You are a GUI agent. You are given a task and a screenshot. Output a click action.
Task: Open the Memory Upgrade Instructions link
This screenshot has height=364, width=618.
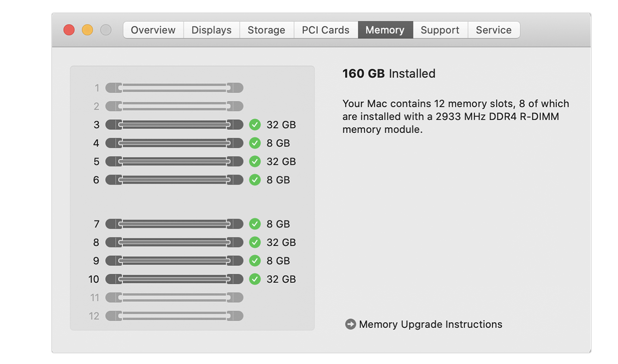point(431,324)
